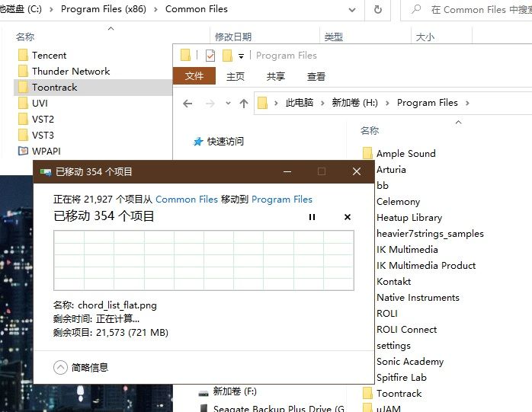Select the Arturia folder
This screenshot has height=412, width=532.
(391, 170)
